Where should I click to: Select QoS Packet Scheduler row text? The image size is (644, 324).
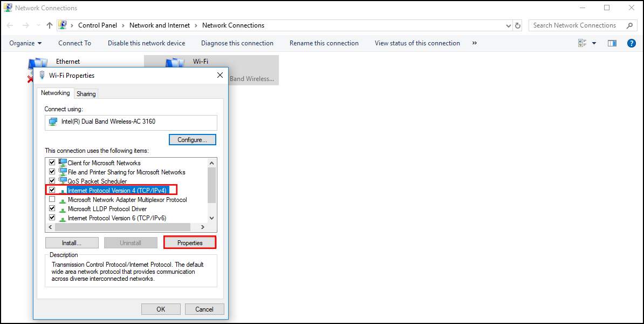(97, 181)
